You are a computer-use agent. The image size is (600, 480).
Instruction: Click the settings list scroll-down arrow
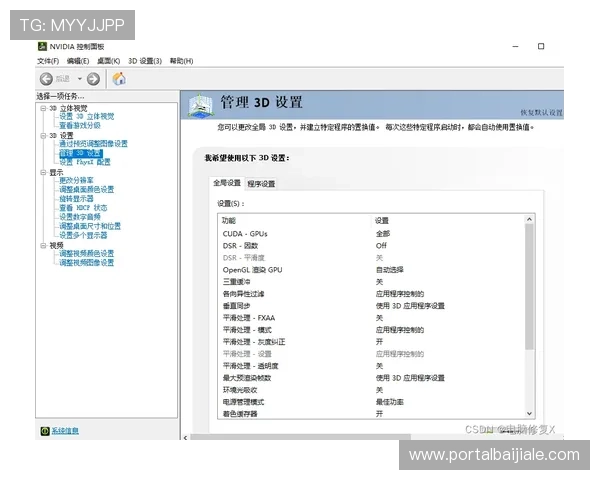pos(529,413)
